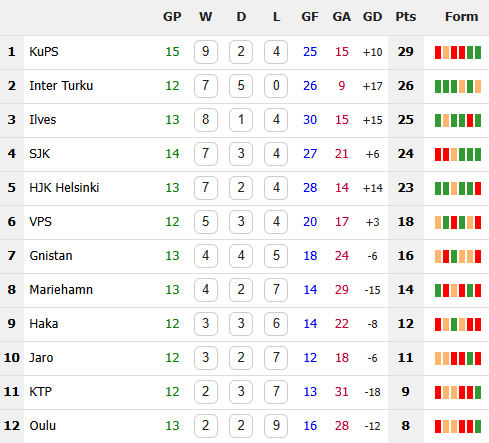This screenshot has height=443, width=489.
Task: Click Inter Turku draws box showing 5
Action: [241, 86]
